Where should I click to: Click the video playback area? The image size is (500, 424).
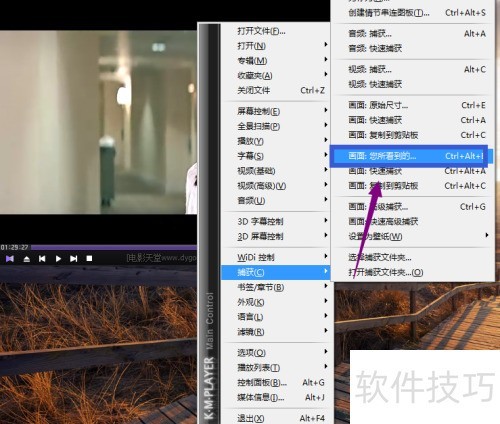(x=98, y=122)
